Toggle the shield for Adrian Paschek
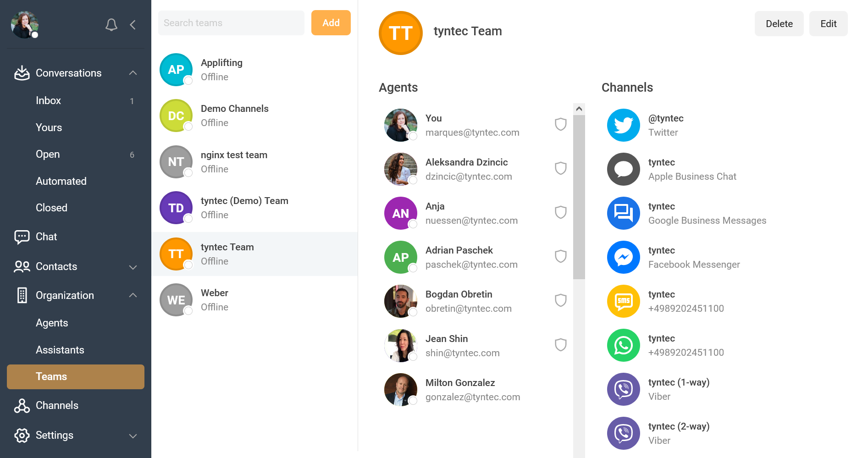Screen dimensions: 868x458 (x=561, y=256)
